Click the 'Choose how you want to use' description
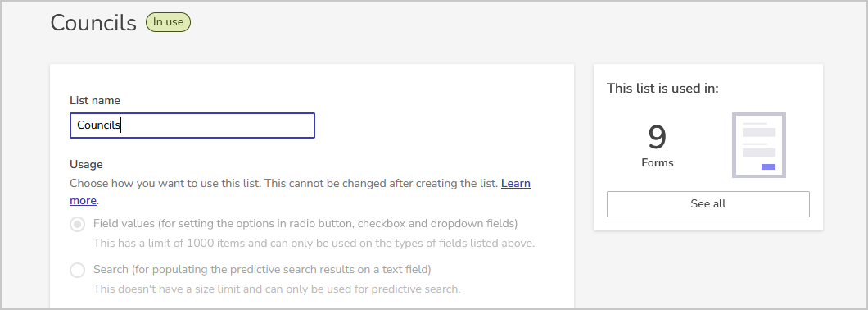This screenshot has height=310, width=868. click(284, 183)
